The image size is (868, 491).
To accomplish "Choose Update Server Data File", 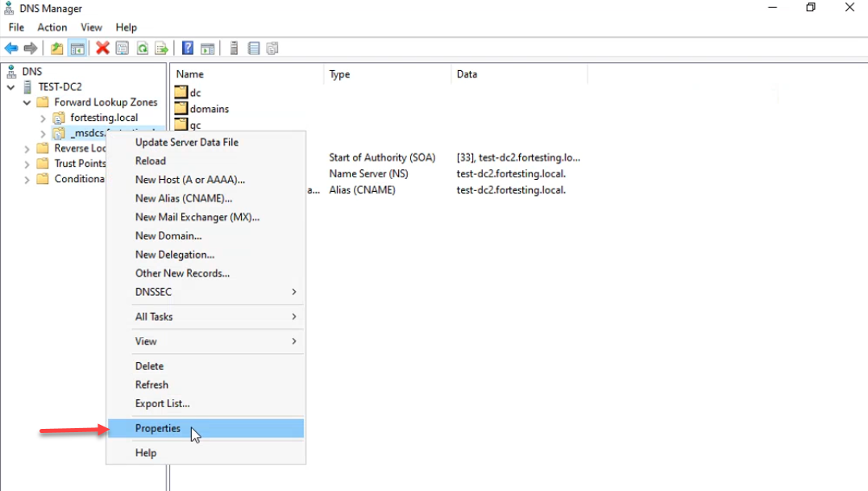I will tap(206, 142).
